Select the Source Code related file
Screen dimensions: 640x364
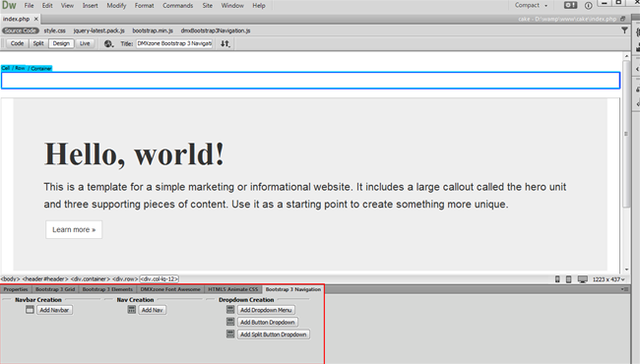[x=20, y=30]
